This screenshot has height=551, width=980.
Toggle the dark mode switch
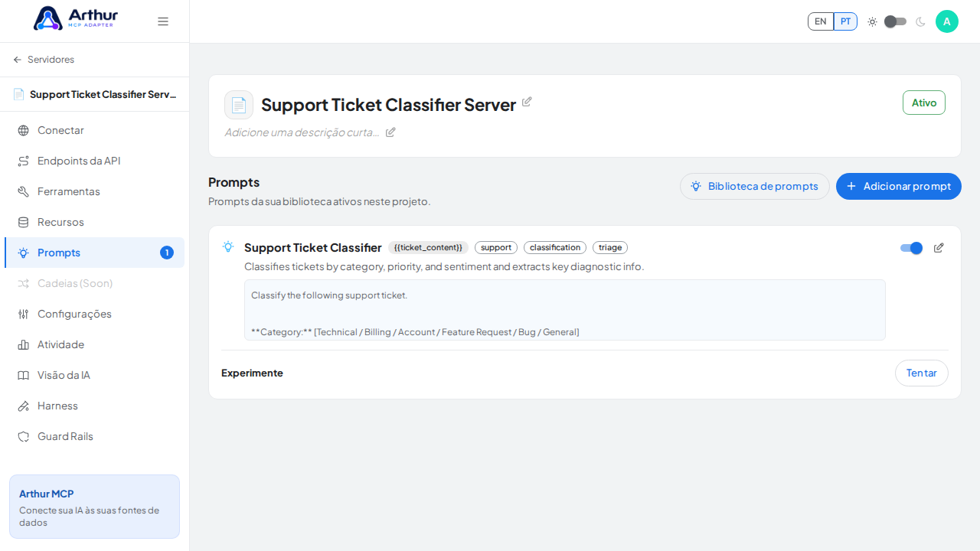tap(896, 21)
